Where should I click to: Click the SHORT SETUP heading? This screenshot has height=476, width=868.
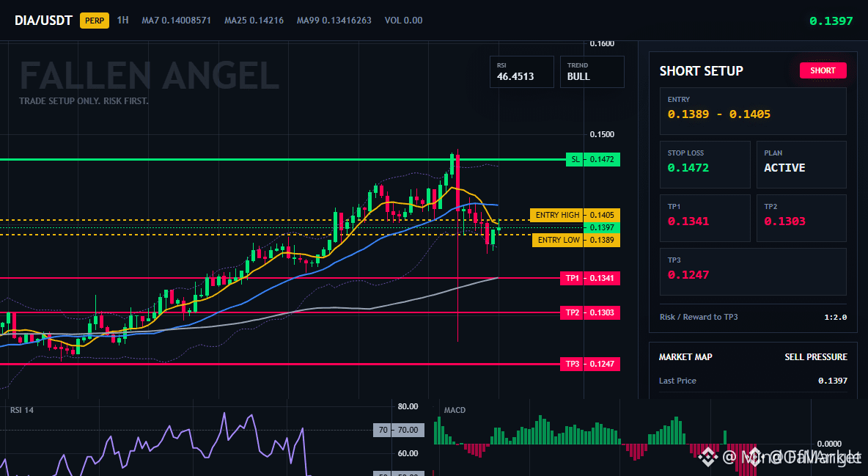pos(701,71)
